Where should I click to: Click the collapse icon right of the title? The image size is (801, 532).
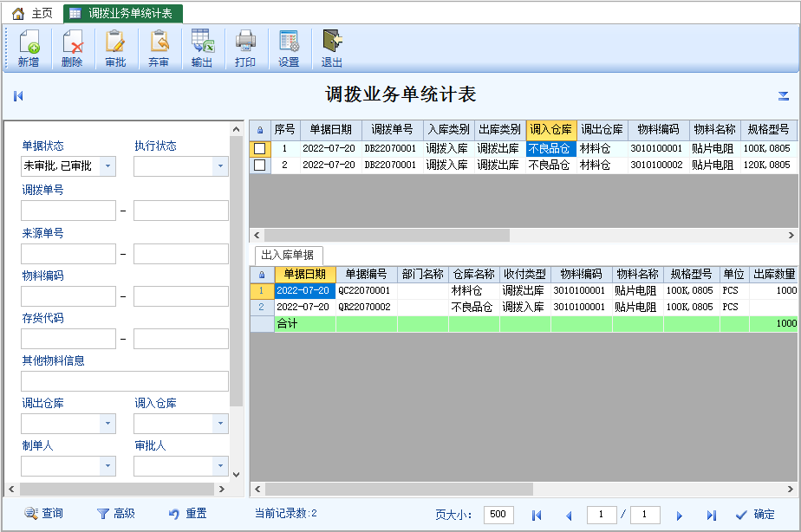[784, 95]
